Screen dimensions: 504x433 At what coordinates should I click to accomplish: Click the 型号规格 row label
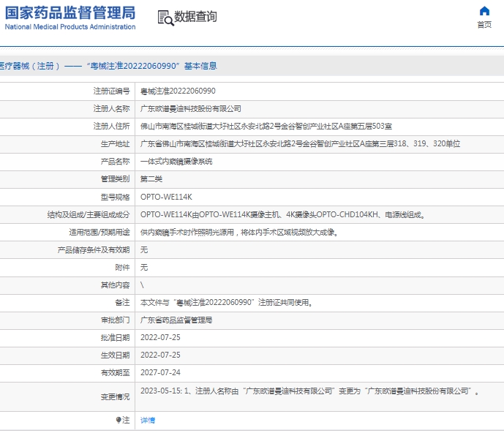115,197
